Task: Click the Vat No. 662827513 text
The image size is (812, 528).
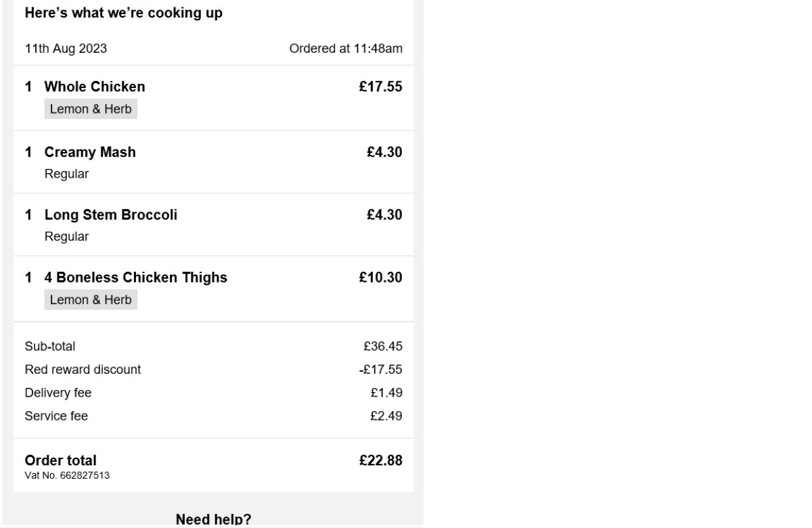Action: 67,475
